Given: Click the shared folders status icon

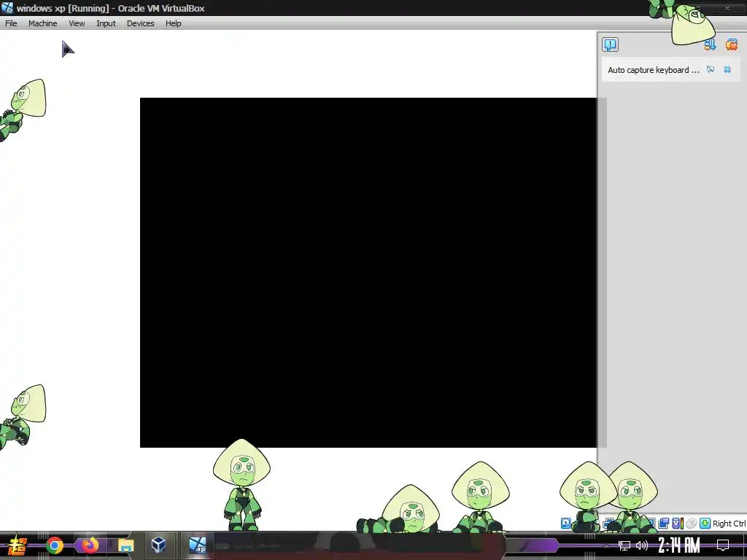Looking at the screenshot, I should tap(663, 524).
